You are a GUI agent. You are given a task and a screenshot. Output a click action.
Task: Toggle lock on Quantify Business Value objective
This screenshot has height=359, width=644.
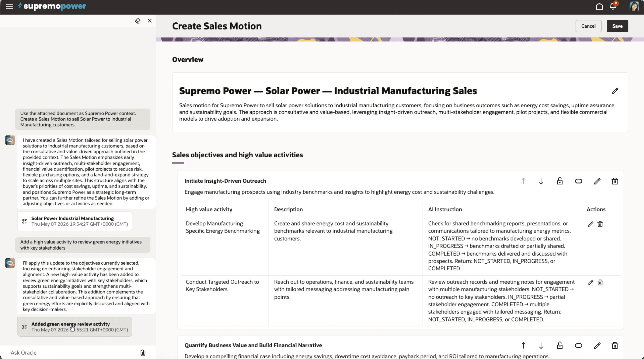560,345
